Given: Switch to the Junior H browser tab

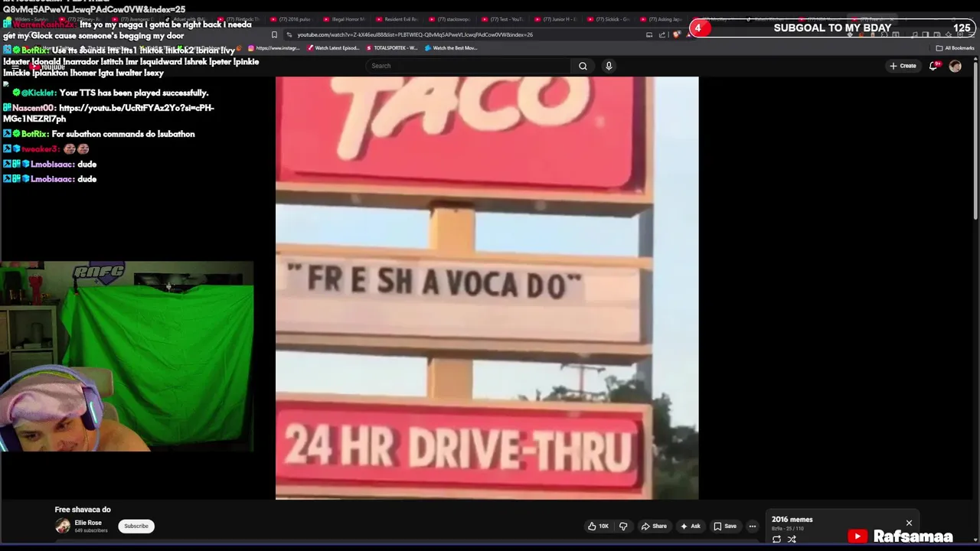Looking at the screenshot, I should (x=555, y=19).
